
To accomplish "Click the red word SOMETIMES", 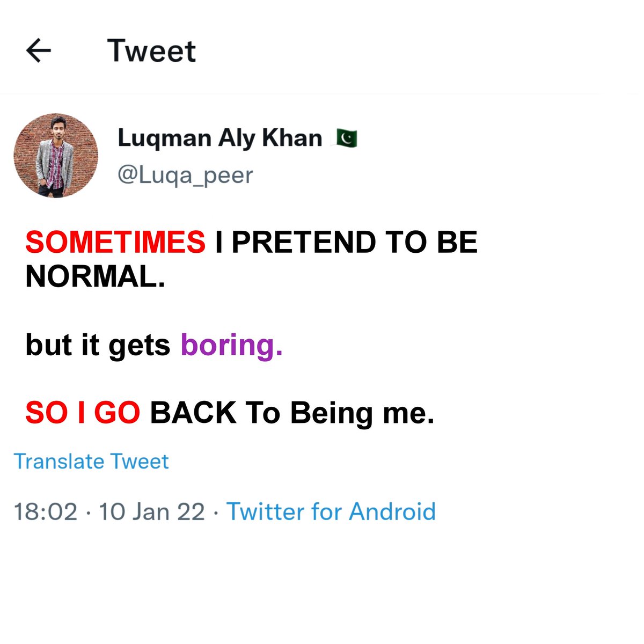I will [115, 242].
